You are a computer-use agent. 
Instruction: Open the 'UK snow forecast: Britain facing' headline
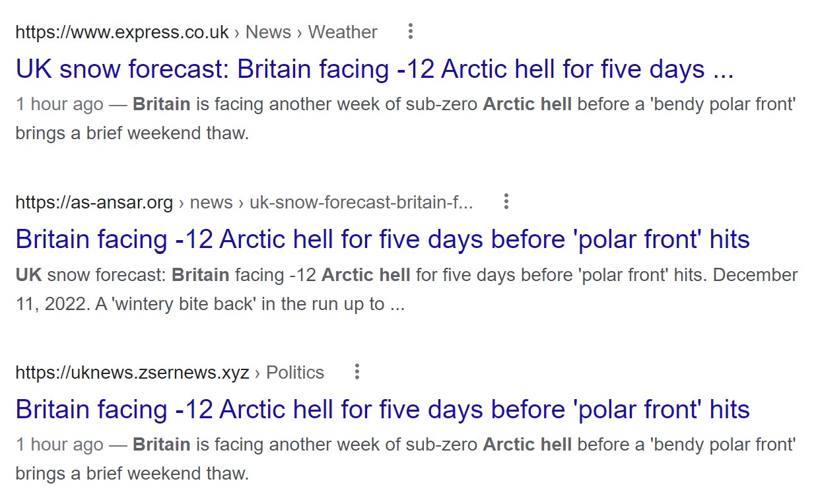pyautogui.click(x=374, y=69)
